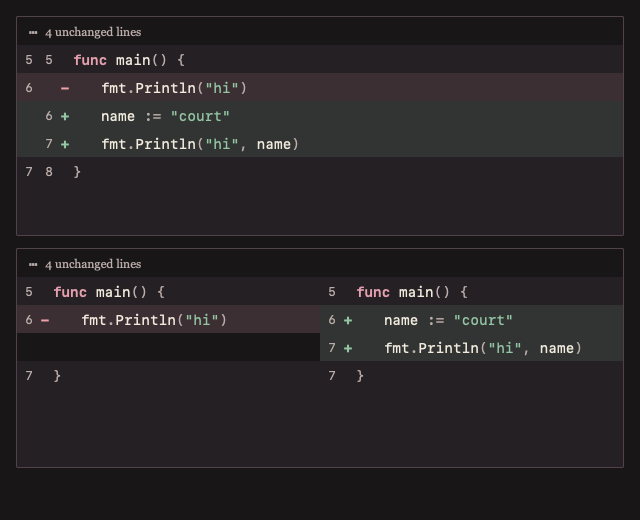Viewport: 640px width, 520px height.
Task: Click the plus marker on unified line 7
Action: (x=65, y=144)
